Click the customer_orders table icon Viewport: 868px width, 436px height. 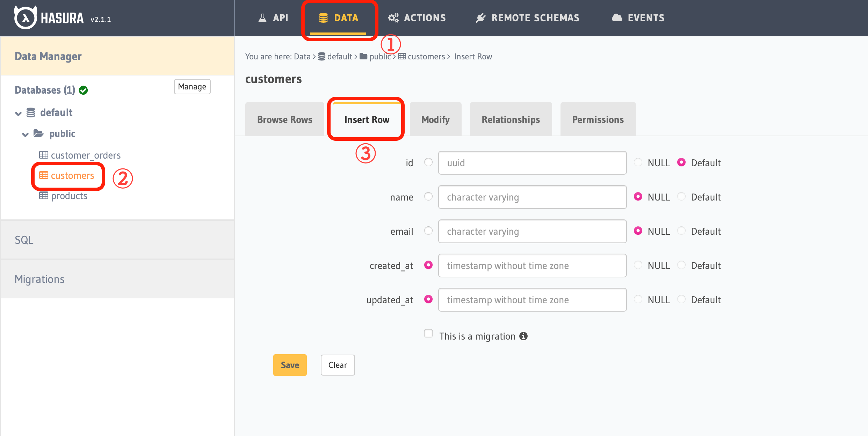(x=44, y=155)
